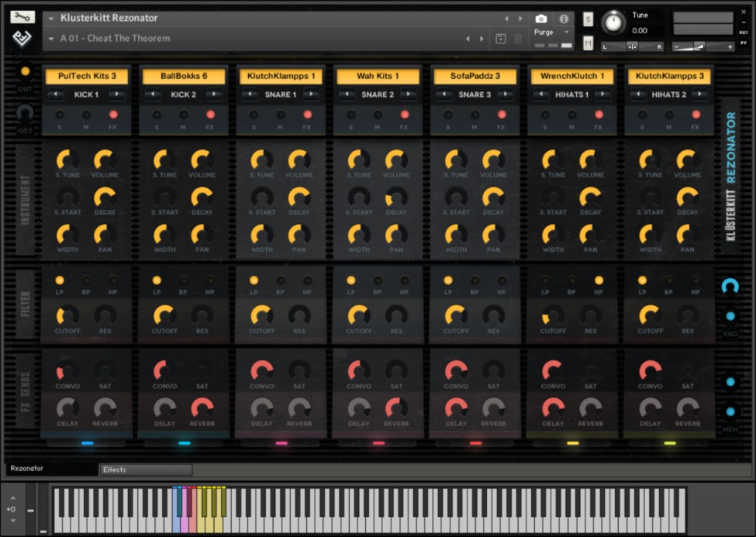The image size is (756, 537).
Task: Click the blue RND randomize button
Action: point(730,316)
